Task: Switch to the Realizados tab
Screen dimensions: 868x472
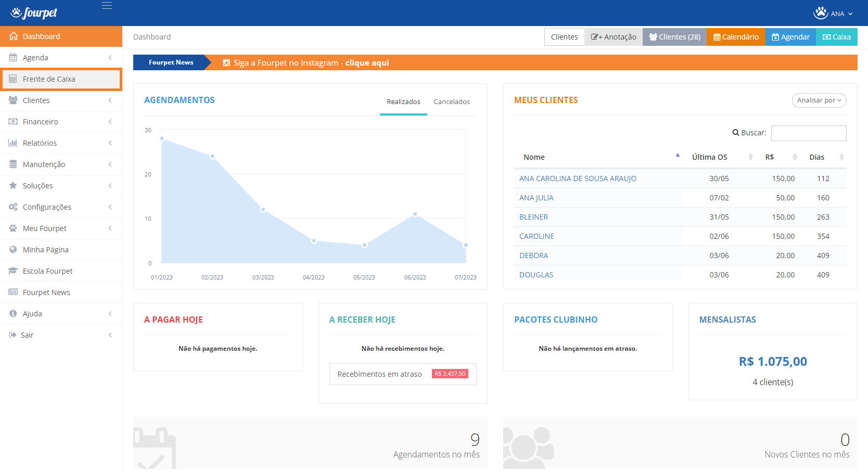Action: pyautogui.click(x=403, y=102)
